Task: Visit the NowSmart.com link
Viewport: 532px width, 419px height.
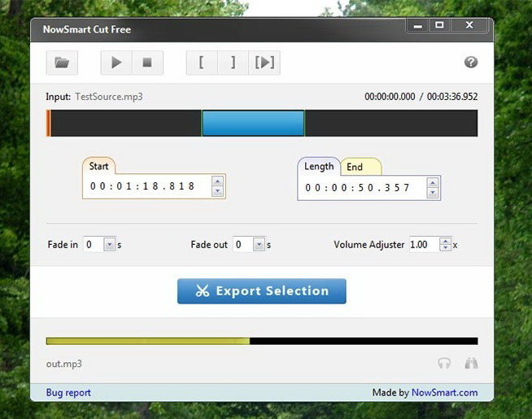Action: (444, 393)
